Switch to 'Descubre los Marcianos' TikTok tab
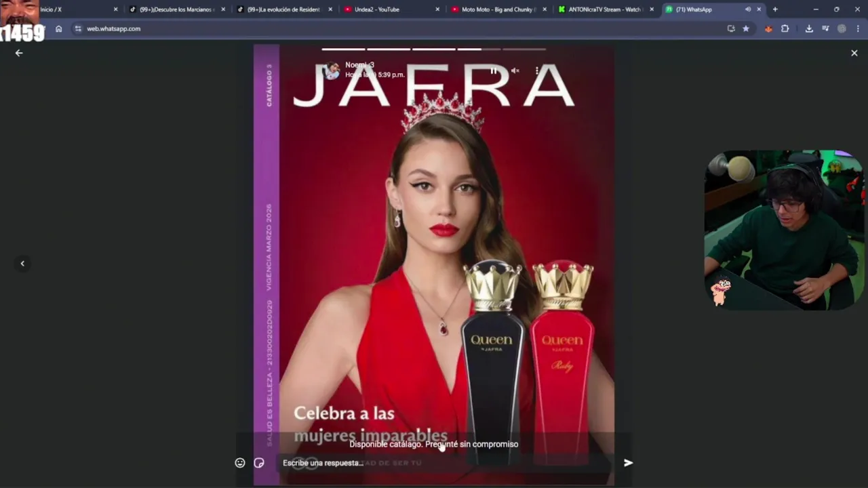Screen dimensions: 868x488 (x=176, y=9)
